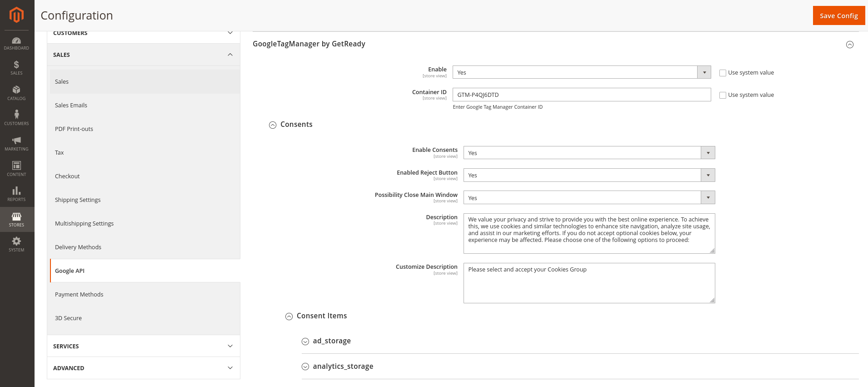Click the Magento logo icon
The image size is (868, 387).
(16, 15)
